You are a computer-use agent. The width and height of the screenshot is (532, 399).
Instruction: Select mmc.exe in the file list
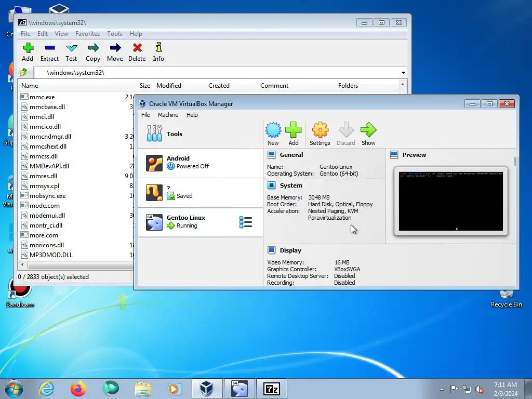(42, 97)
